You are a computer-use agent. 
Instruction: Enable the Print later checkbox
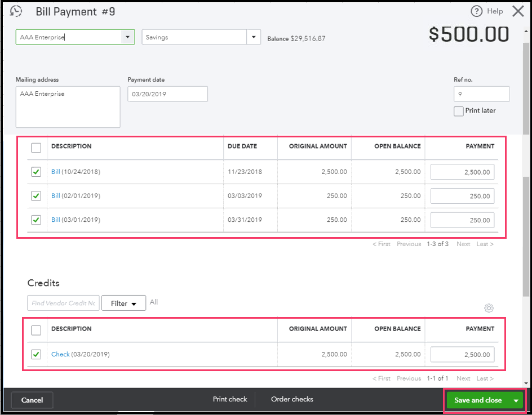pyautogui.click(x=458, y=111)
